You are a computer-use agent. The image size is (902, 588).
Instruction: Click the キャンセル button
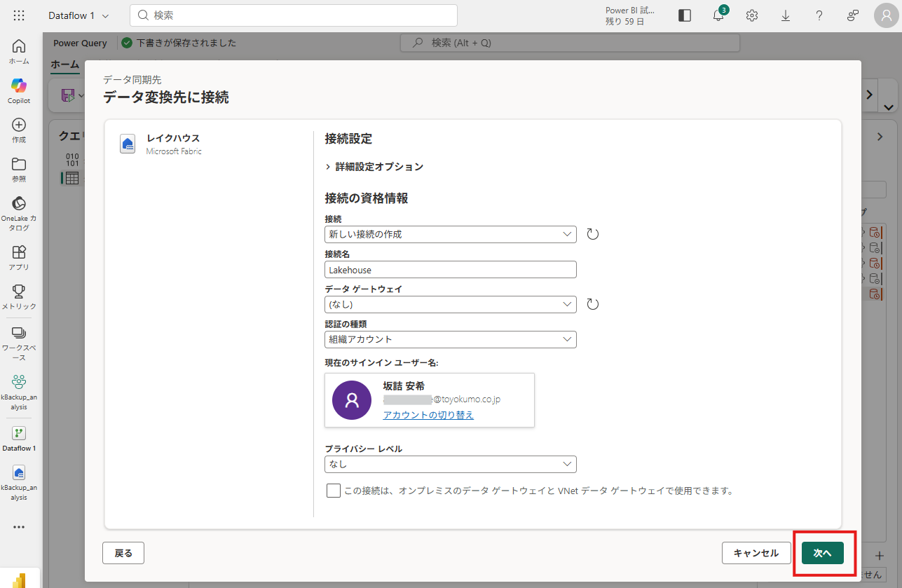coord(756,553)
